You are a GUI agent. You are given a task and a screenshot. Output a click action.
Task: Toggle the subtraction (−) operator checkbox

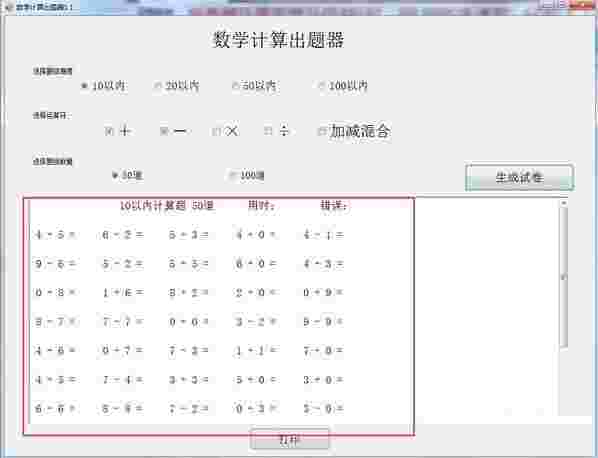click(x=175, y=131)
